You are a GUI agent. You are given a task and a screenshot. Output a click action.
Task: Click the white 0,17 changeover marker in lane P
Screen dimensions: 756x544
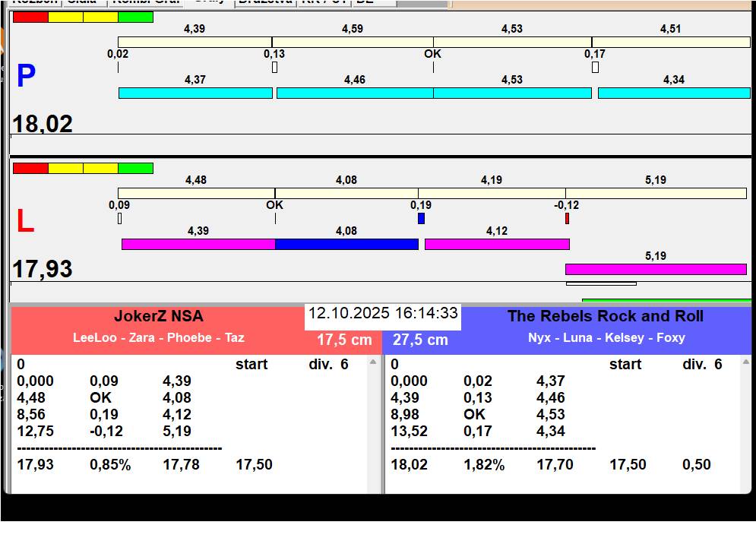[x=595, y=68]
